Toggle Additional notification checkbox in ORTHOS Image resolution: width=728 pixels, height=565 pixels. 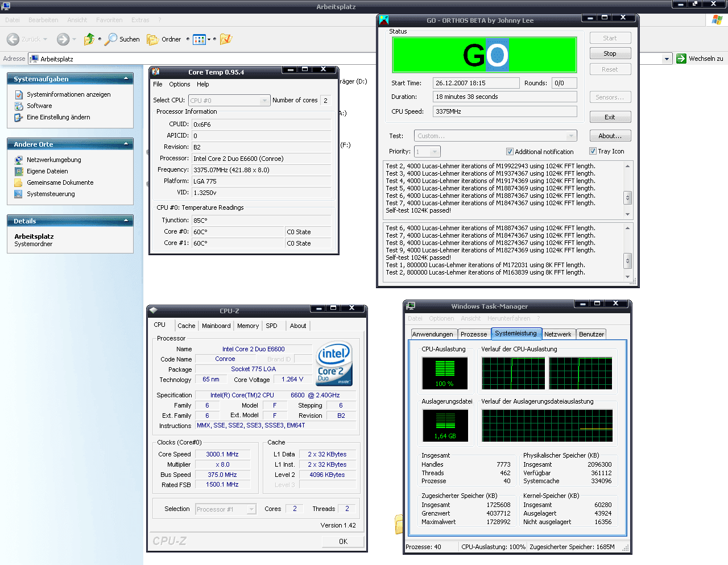(x=510, y=152)
